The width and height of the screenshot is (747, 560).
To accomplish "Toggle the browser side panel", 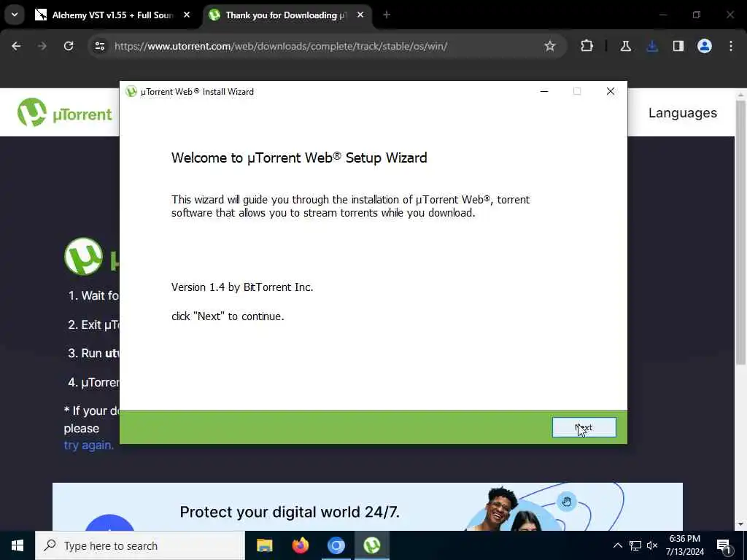I will click(x=678, y=46).
